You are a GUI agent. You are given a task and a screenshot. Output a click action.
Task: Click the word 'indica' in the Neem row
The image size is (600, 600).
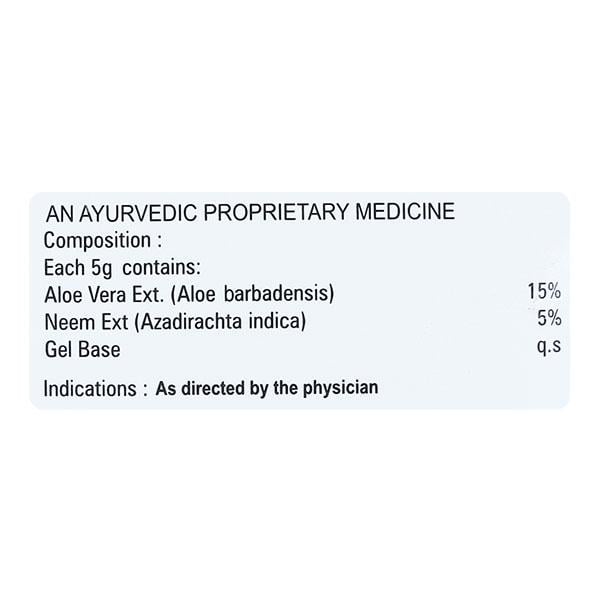(x=281, y=322)
